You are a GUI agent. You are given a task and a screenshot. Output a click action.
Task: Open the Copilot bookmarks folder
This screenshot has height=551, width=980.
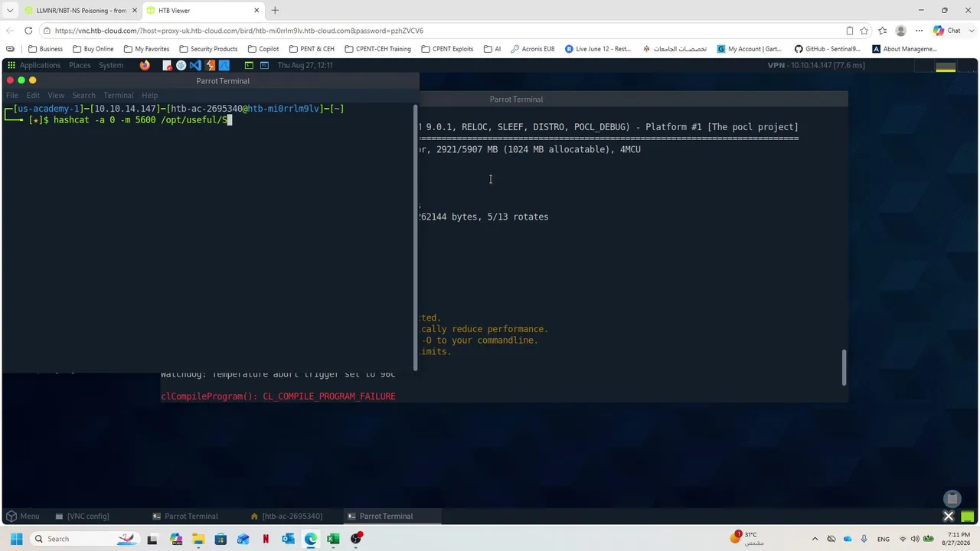click(x=263, y=49)
